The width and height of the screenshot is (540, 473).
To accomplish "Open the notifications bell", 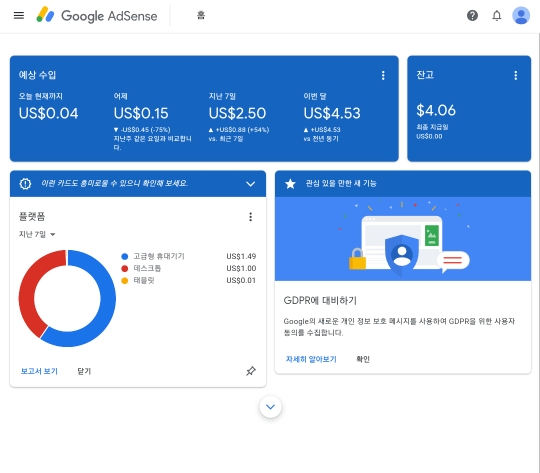I will tap(497, 16).
